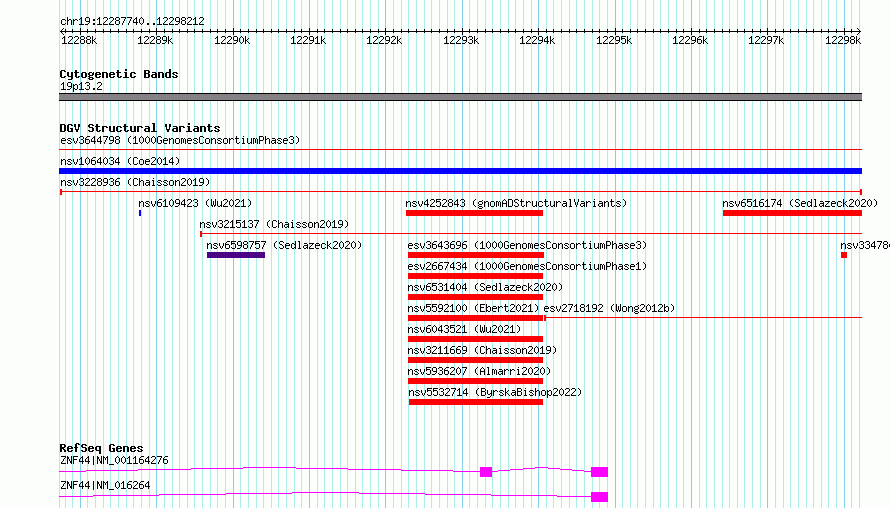Image resolution: width=890 pixels, height=508 pixels.
Task: Select the blue nsv1064034 Coe2014 variant bar
Action: (x=460, y=171)
